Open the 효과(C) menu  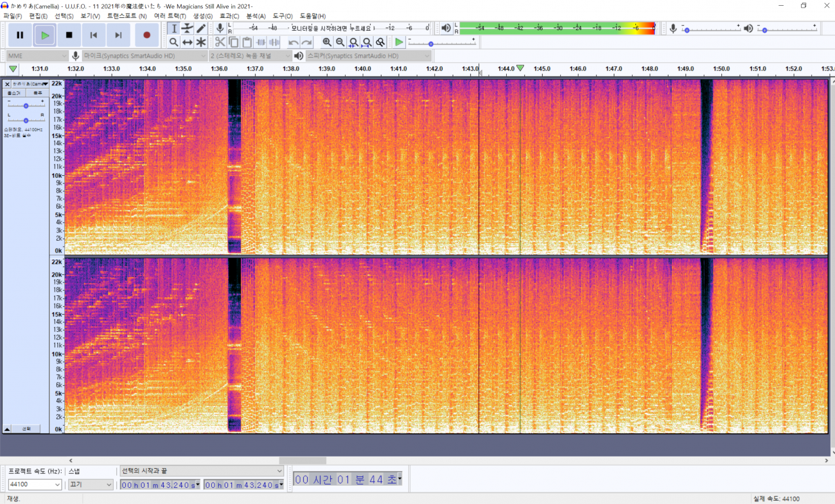[x=229, y=15]
